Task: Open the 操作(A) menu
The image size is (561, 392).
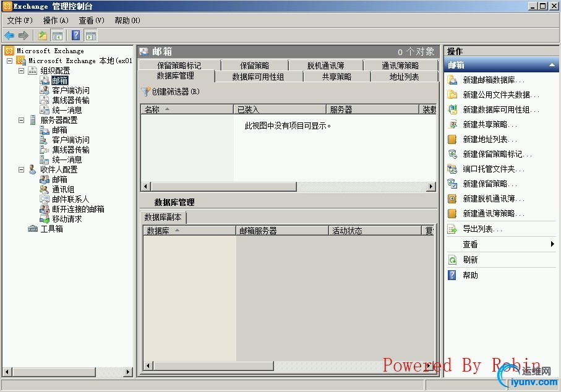Action: coord(56,20)
